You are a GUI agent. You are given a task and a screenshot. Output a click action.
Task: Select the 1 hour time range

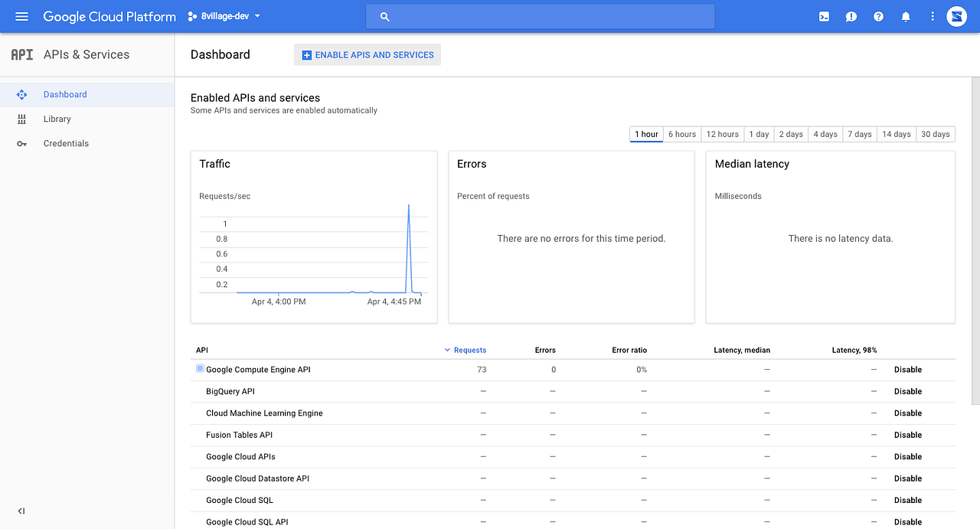[646, 134]
